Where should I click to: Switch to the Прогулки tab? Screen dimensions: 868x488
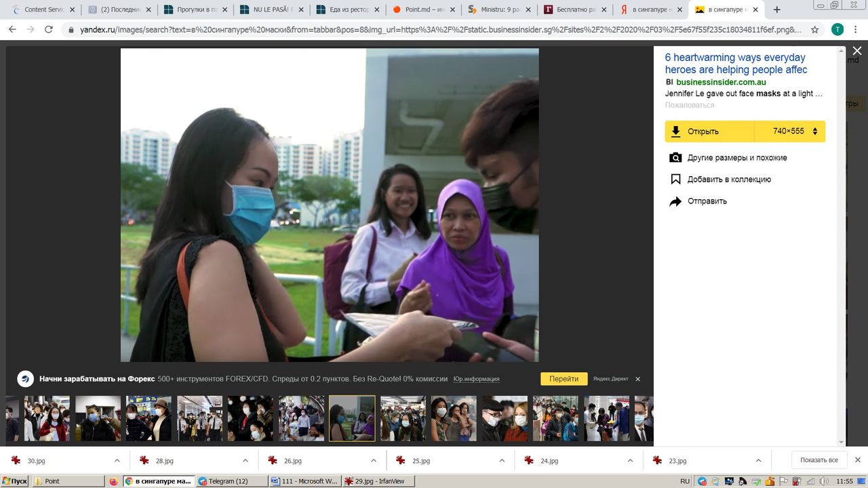pos(196,10)
